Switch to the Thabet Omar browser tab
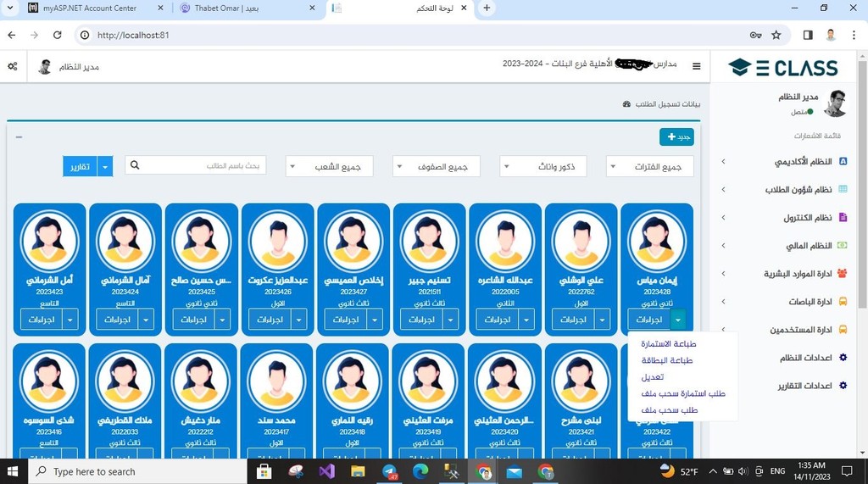Screen dimensions: 868x484 [x=248, y=8]
